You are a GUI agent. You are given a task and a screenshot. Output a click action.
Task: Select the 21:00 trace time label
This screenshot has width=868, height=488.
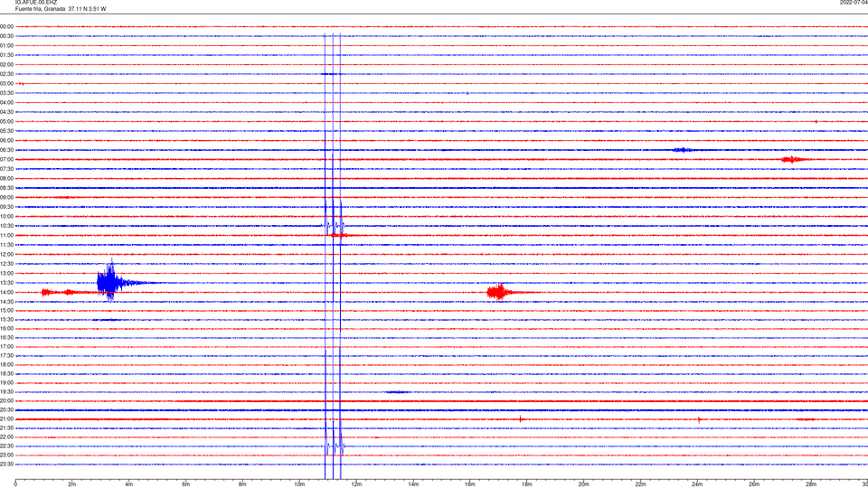click(x=6, y=418)
